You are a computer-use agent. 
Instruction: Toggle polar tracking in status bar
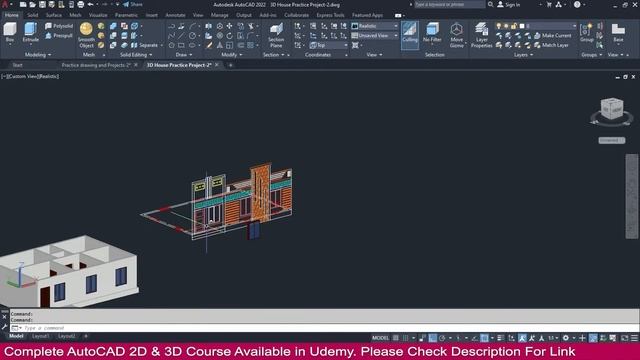(442, 338)
